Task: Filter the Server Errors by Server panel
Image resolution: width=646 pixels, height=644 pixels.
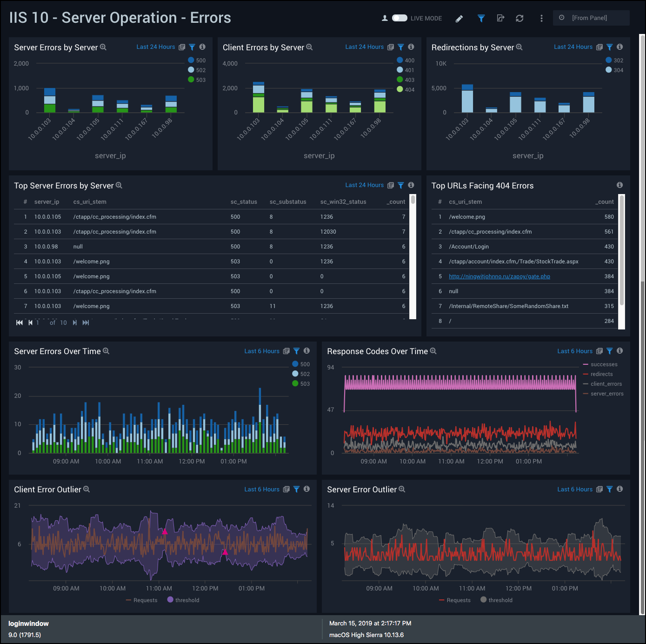Action: click(x=192, y=47)
